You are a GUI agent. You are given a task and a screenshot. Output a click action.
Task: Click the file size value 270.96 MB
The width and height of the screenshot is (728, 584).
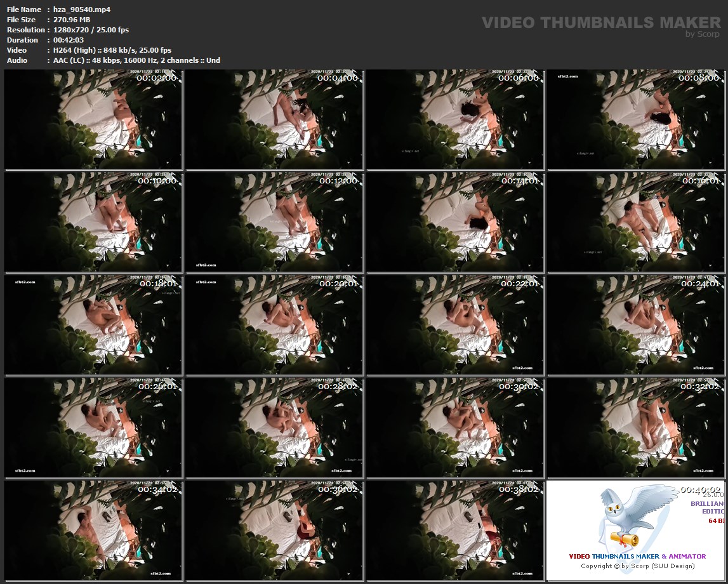[72, 20]
